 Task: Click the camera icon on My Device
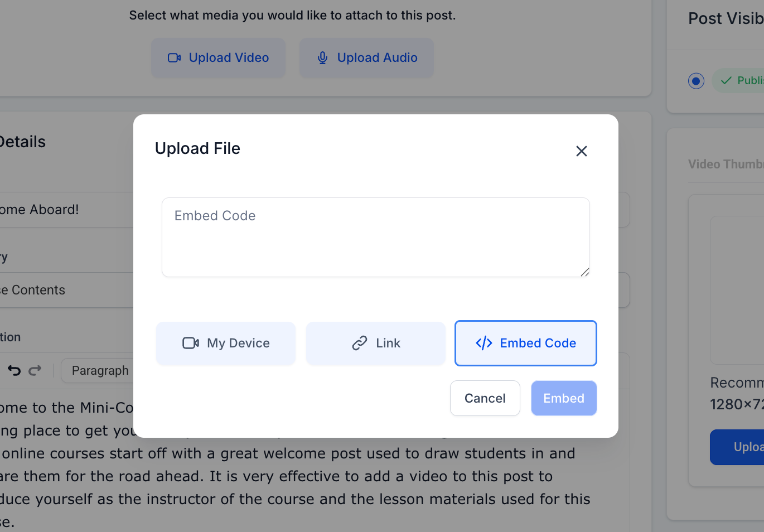(x=191, y=343)
